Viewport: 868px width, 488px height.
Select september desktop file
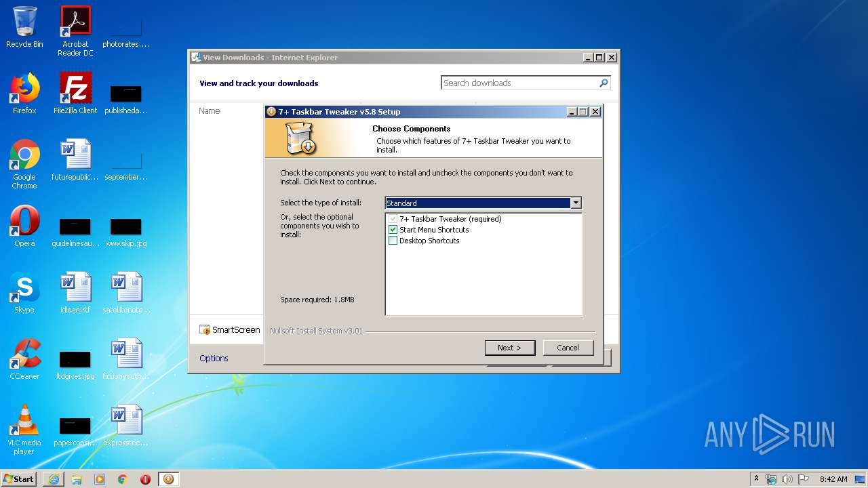click(126, 165)
